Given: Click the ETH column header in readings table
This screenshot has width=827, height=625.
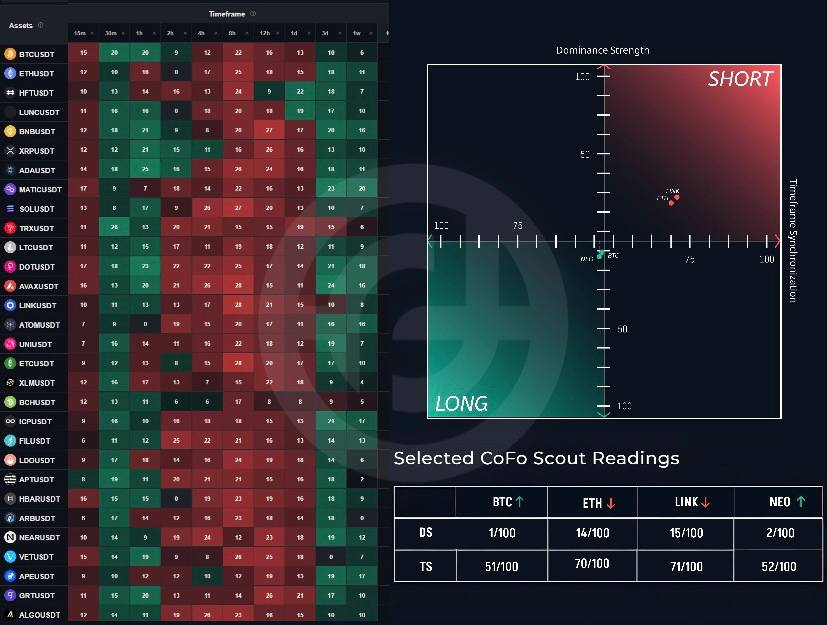Looking at the screenshot, I should point(592,503).
